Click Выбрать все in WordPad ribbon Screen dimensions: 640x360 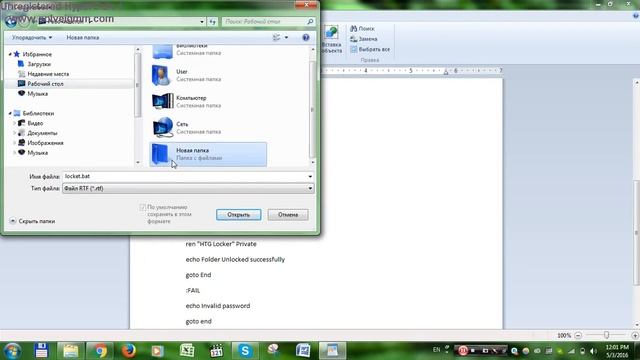(x=370, y=49)
